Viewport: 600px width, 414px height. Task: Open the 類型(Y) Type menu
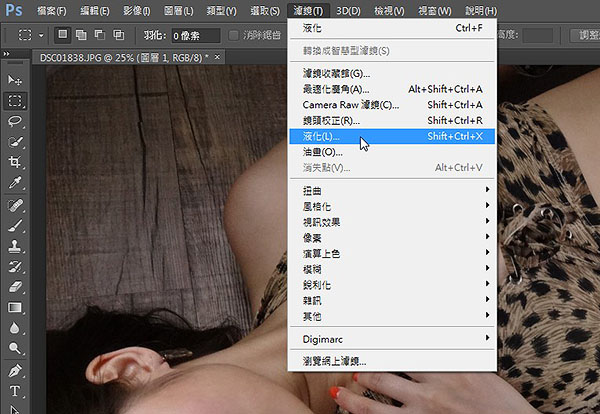pyautogui.click(x=221, y=11)
